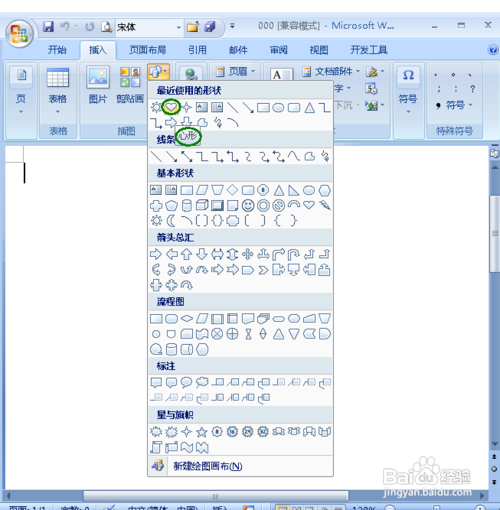500x510 pixels.
Task: Open the 开发工具 tab
Action: (368, 50)
